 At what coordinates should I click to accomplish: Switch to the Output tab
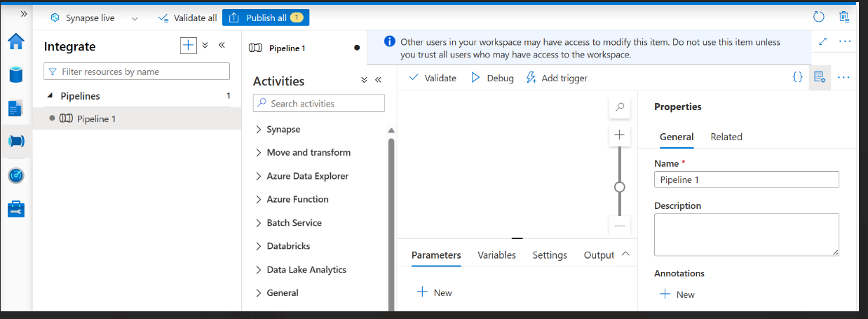pyautogui.click(x=599, y=255)
